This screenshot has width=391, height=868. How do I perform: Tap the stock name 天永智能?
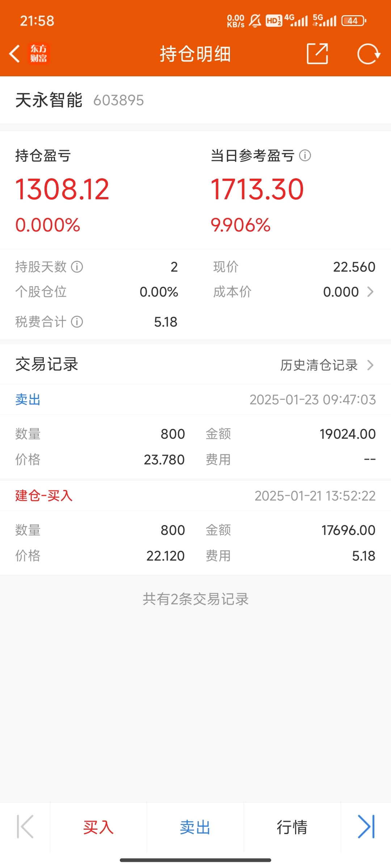coord(49,100)
